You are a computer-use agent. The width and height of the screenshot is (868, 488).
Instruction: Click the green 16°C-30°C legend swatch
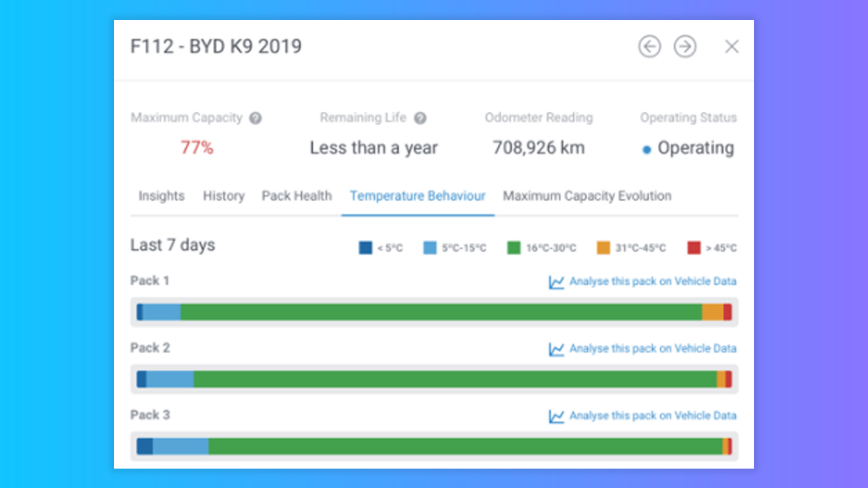point(514,248)
